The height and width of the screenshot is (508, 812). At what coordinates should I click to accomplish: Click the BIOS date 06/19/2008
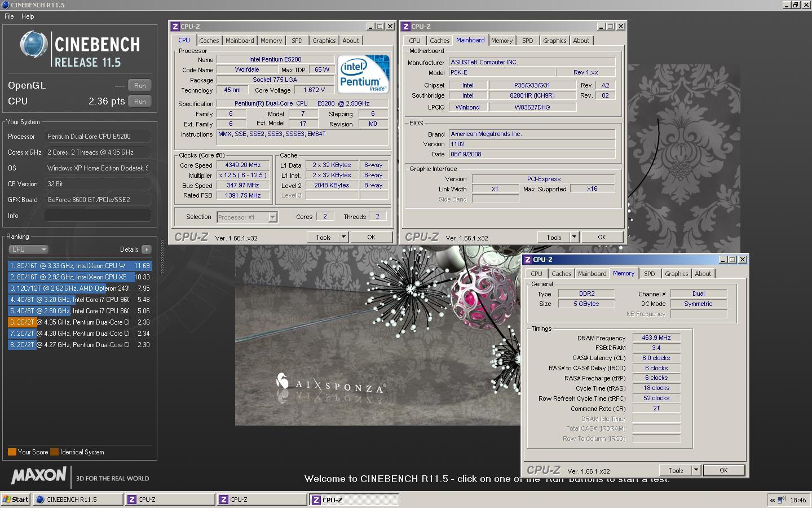[532, 154]
